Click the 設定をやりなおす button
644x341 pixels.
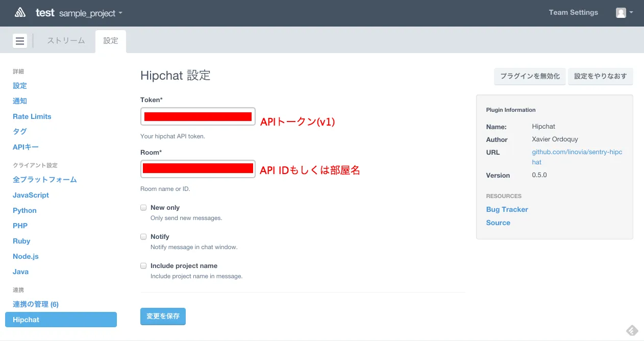[x=601, y=76]
